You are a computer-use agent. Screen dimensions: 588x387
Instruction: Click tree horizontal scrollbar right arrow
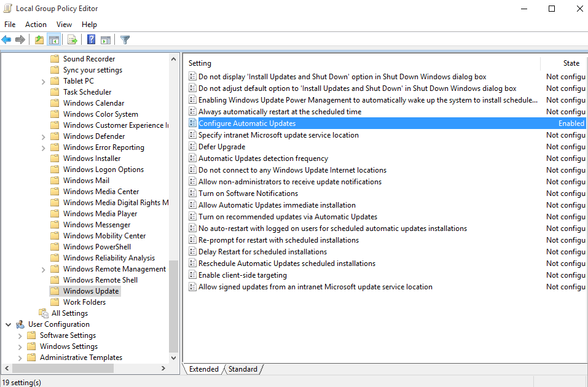point(163,368)
